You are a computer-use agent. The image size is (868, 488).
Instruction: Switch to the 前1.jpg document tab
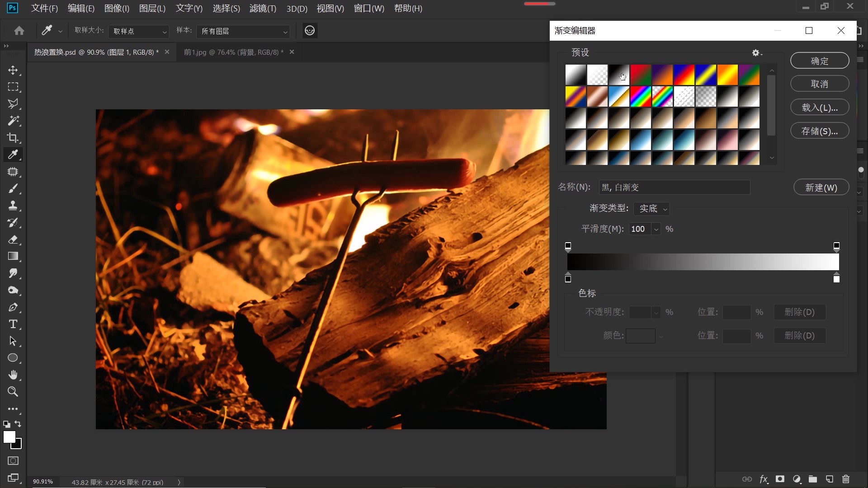click(233, 52)
